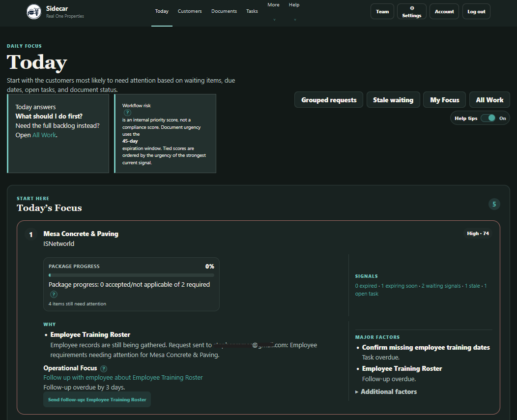Viewport: 517px width, 420px height.
Task: Switch to My Focus view
Action: coord(444,100)
